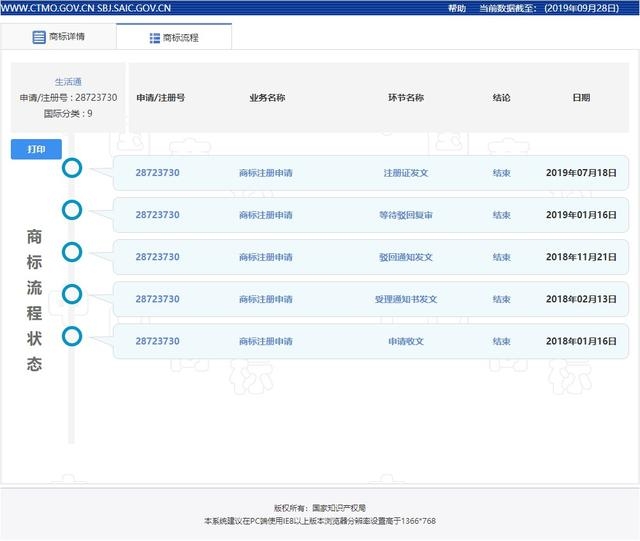The width and height of the screenshot is (640, 541).
Task: Click 结束 in the 申请收文 row
Action: click(502, 341)
